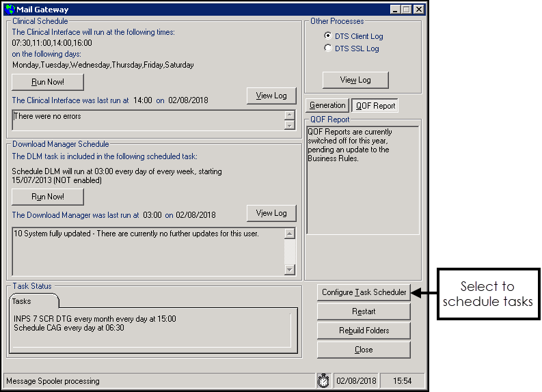View Log under Other Processes
Screen dimensions: 542x392
tap(355, 80)
